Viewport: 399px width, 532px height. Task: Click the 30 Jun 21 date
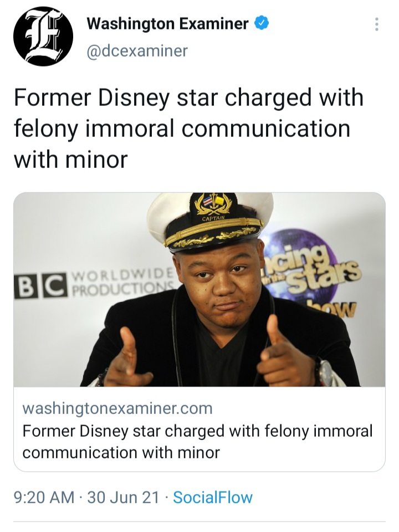point(123,498)
